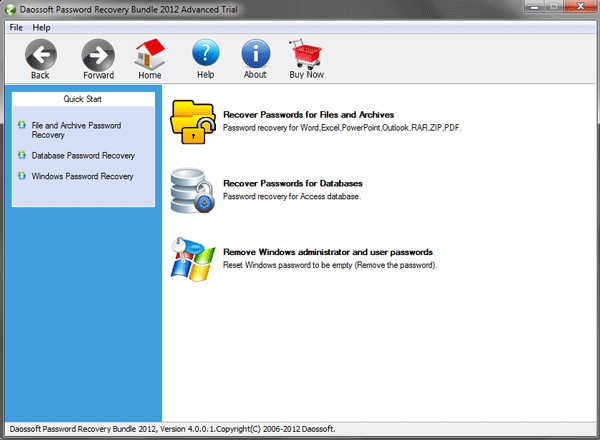Screen dimensions: 600x440
Task: Click text 'Password recovery for Word,Excel,PowerPoint,Outlook,RAR,ZIP,PDF.'
Action: pyautogui.click(x=342, y=128)
